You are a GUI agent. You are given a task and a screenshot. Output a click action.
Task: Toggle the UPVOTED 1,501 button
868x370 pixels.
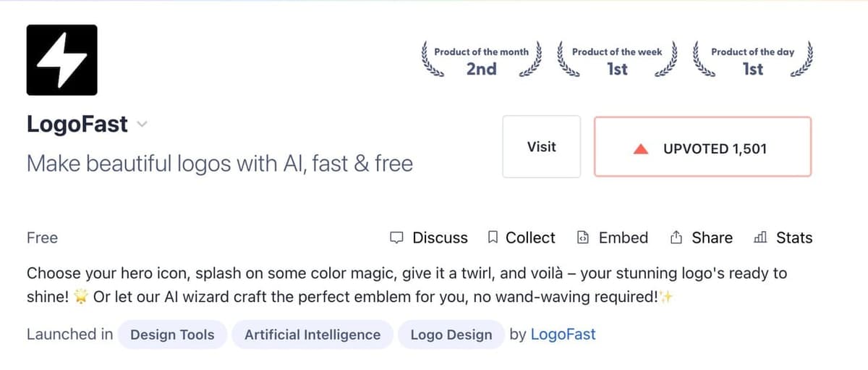(702, 147)
